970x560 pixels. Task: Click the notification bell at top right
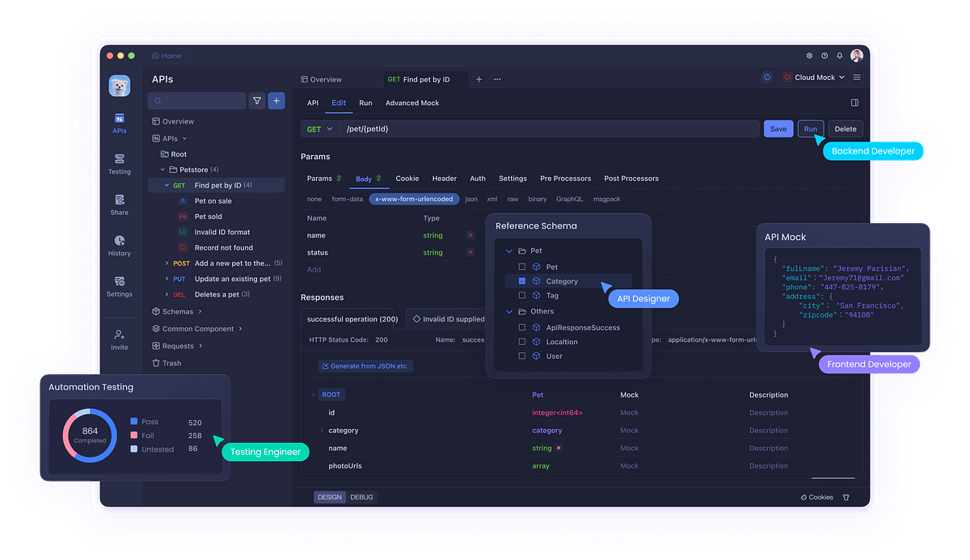tap(839, 55)
